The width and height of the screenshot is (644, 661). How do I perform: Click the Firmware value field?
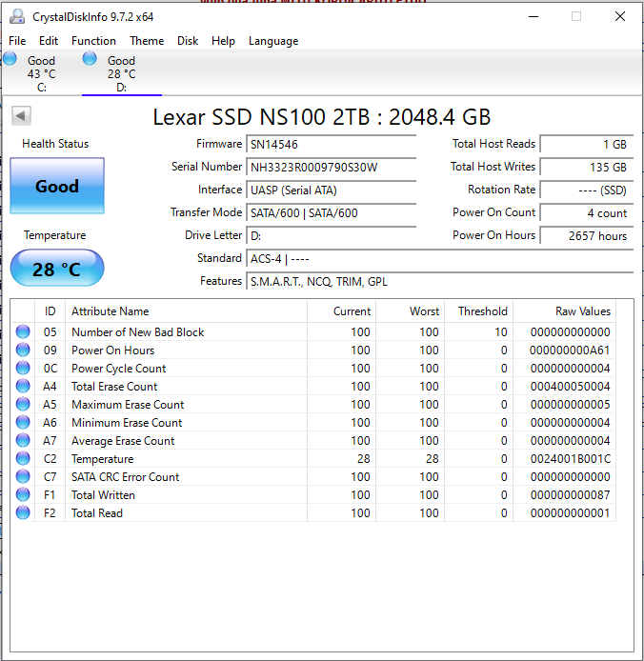[332, 145]
